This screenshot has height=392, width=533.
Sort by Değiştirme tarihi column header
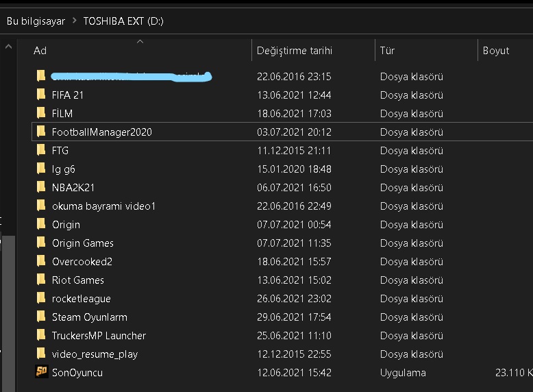point(295,51)
